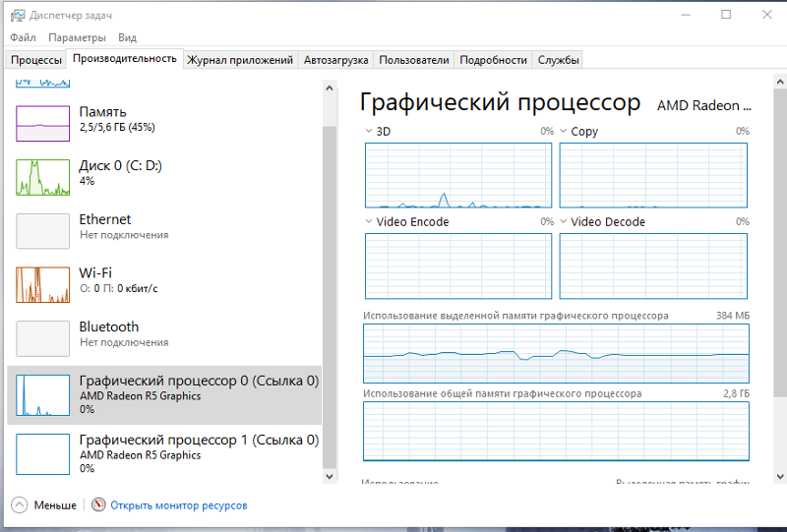787x532 pixels.
Task: Open the Copy engine dropdown
Action: click(564, 131)
